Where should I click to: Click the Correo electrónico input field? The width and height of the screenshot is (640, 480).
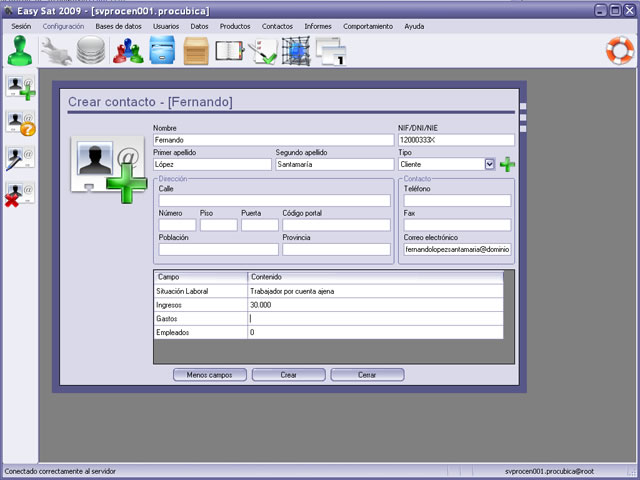(458, 249)
